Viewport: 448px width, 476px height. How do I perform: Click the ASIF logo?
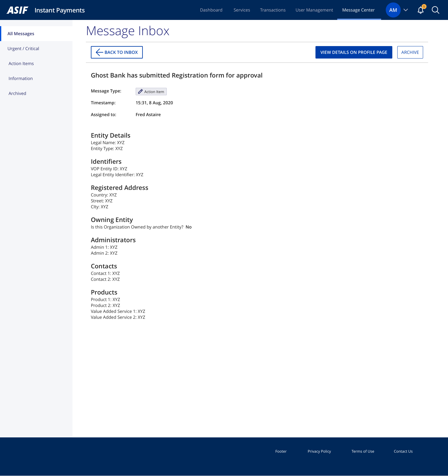17,10
